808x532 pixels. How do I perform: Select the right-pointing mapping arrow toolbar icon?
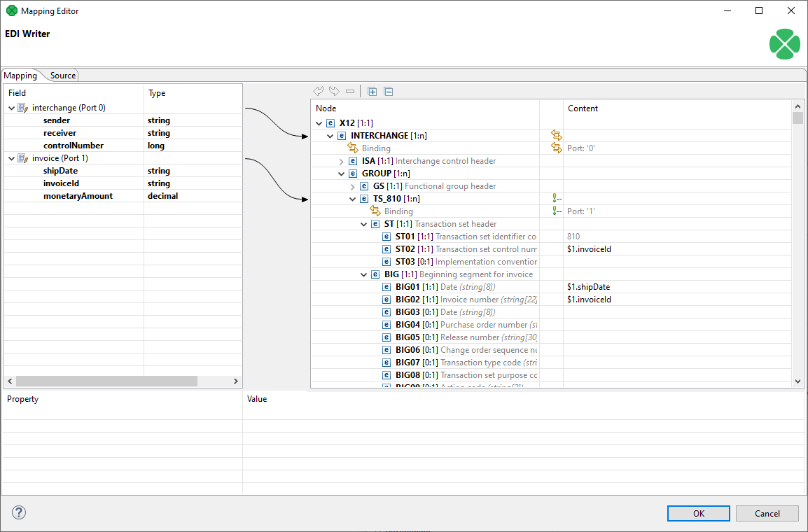click(334, 91)
